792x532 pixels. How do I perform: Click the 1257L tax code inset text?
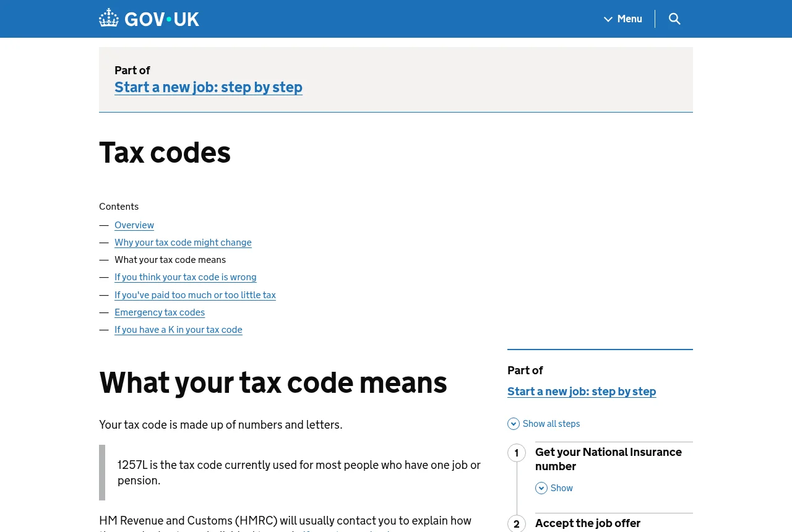(x=299, y=473)
